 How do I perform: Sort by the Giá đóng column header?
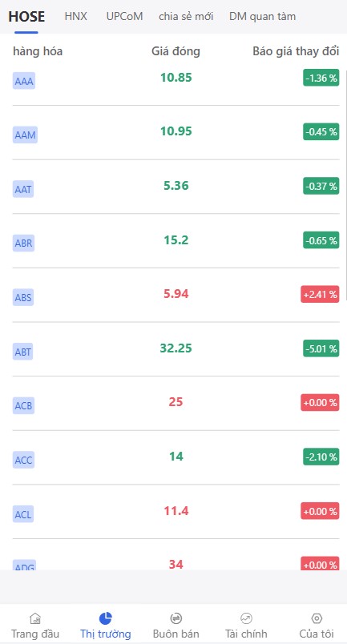point(176,51)
